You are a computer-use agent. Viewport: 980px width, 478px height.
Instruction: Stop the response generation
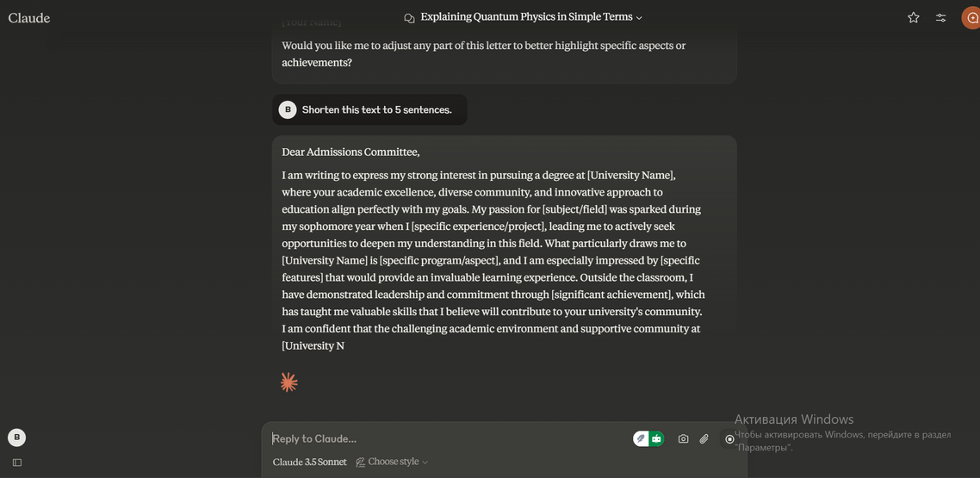(729, 438)
